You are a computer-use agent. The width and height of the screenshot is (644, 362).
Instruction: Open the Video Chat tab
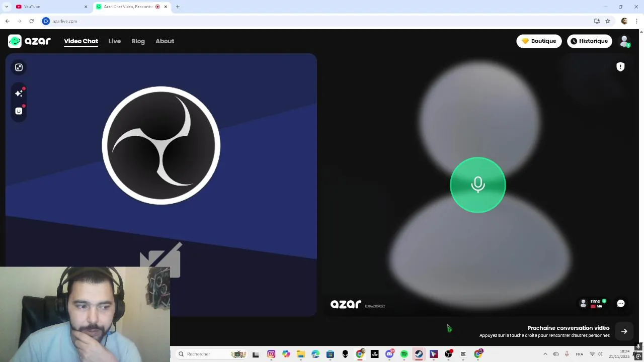click(81, 41)
